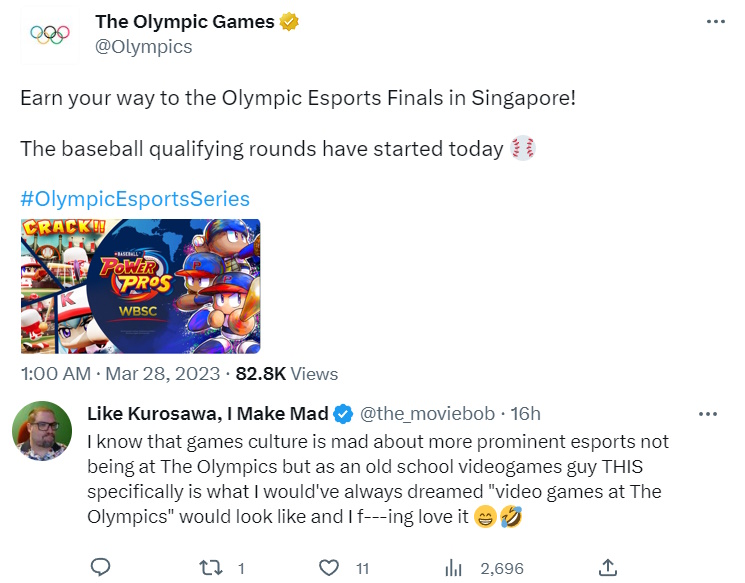This screenshot has width=745, height=583.
Task: Click the blue verified badge next to MovieBob's name
Action: pos(342,414)
